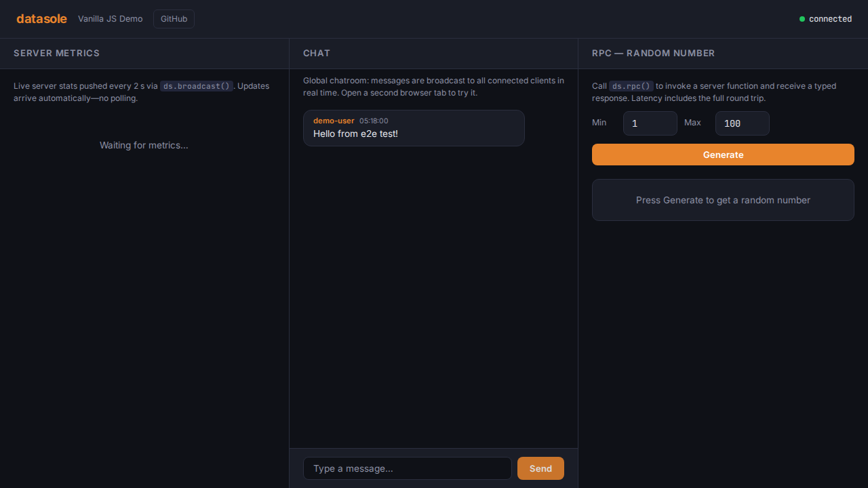The height and width of the screenshot is (488, 868).
Task: Click the Min value input field
Action: click(650, 123)
